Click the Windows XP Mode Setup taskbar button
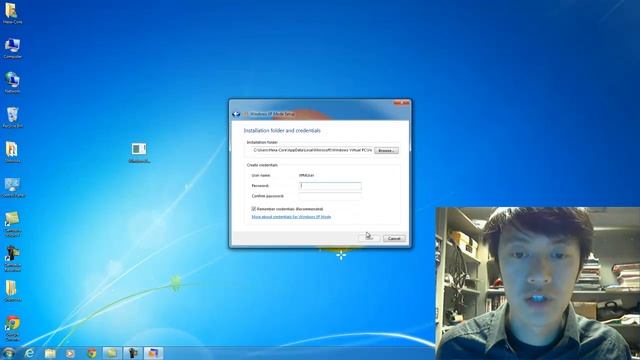The width and height of the screenshot is (640, 360). pyautogui.click(x=153, y=353)
